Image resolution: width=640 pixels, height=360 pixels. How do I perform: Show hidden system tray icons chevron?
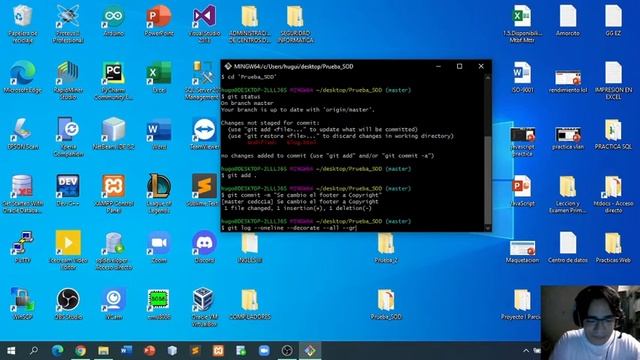tap(526, 351)
